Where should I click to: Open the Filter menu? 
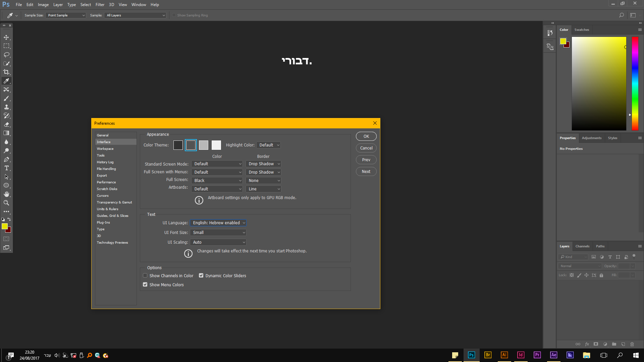tap(100, 5)
